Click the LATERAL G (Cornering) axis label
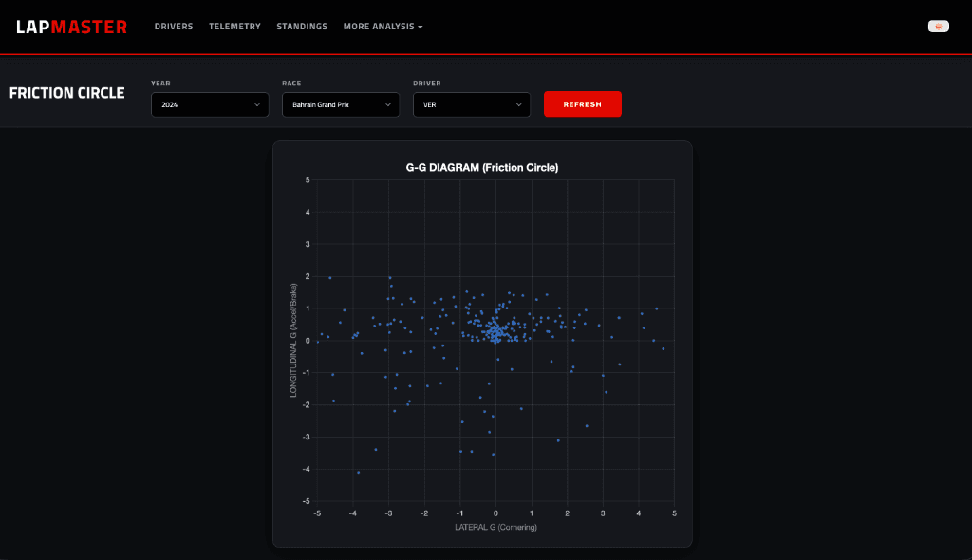 (x=495, y=526)
